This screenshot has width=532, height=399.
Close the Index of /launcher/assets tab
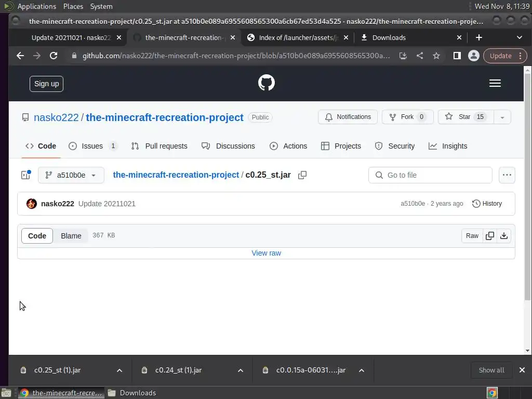(x=345, y=37)
